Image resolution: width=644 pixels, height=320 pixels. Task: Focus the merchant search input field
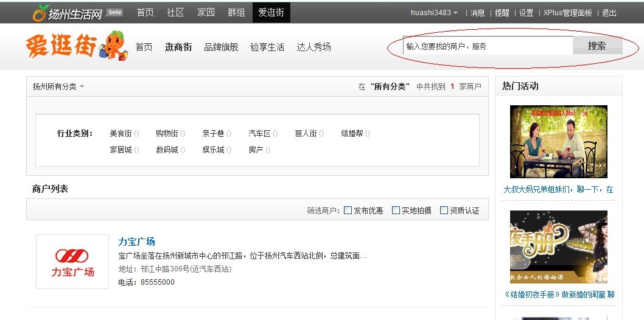point(488,46)
